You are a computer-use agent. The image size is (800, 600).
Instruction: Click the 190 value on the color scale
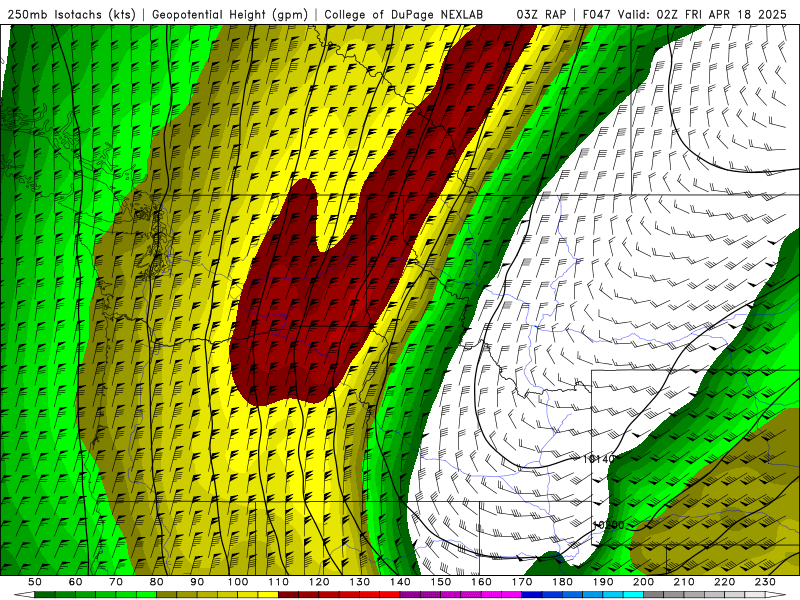coord(603,582)
